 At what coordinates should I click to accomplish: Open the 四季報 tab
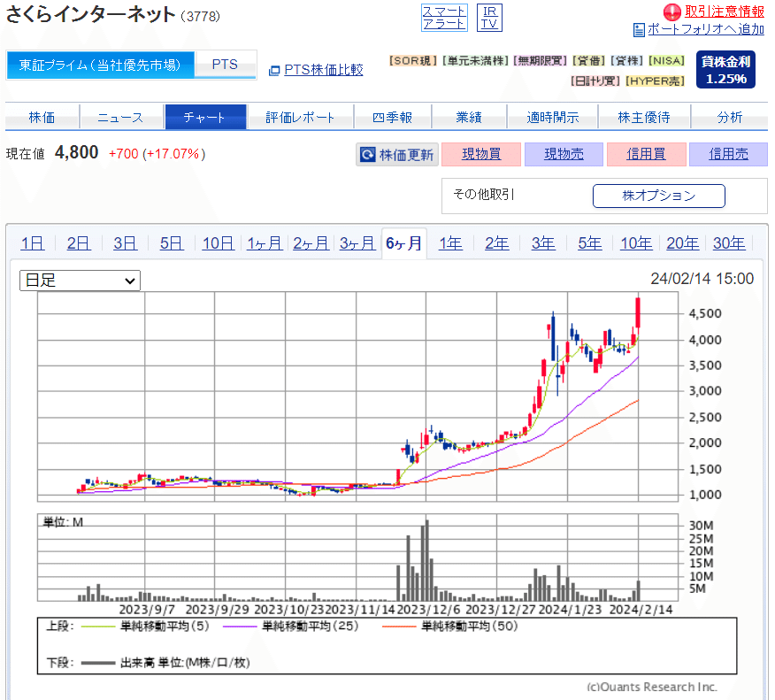[x=393, y=117]
